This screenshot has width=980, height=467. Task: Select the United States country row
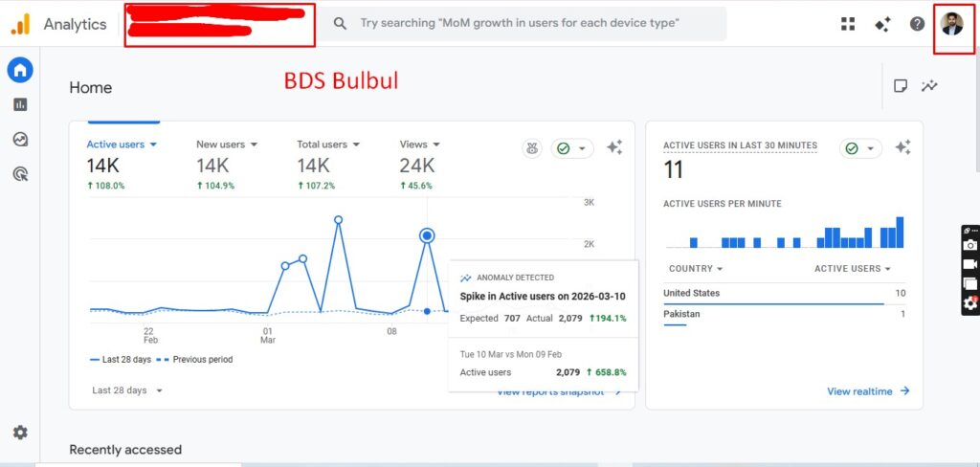coord(785,293)
